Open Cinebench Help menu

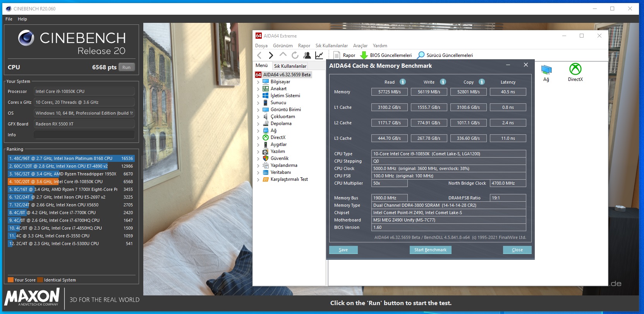22,19
